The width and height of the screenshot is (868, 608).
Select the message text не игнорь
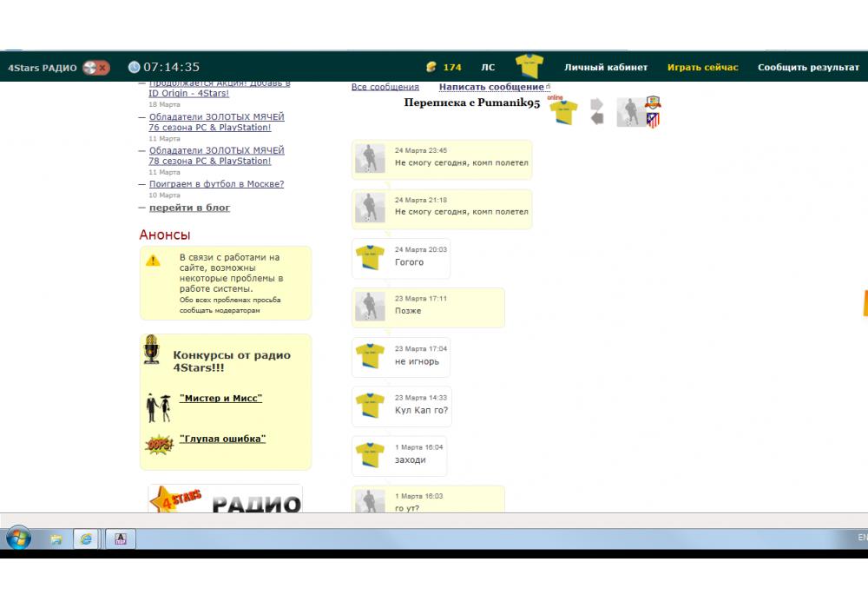point(417,361)
